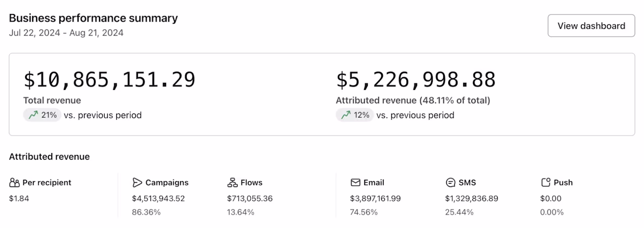Image resolution: width=644 pixels, height=228 pixels.
Task: Click the Jul 22 – Aug 21 date range
Action: (x=66, y=33)
